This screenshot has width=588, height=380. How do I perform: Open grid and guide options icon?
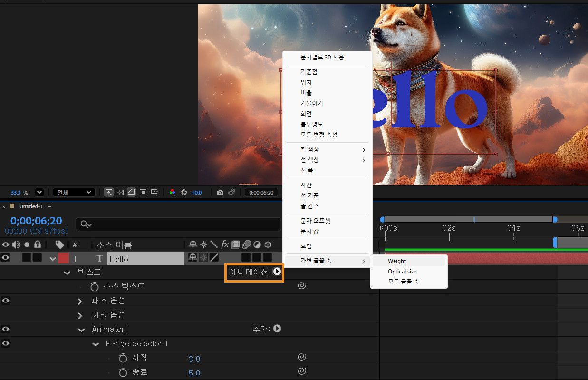coord(154,192)
